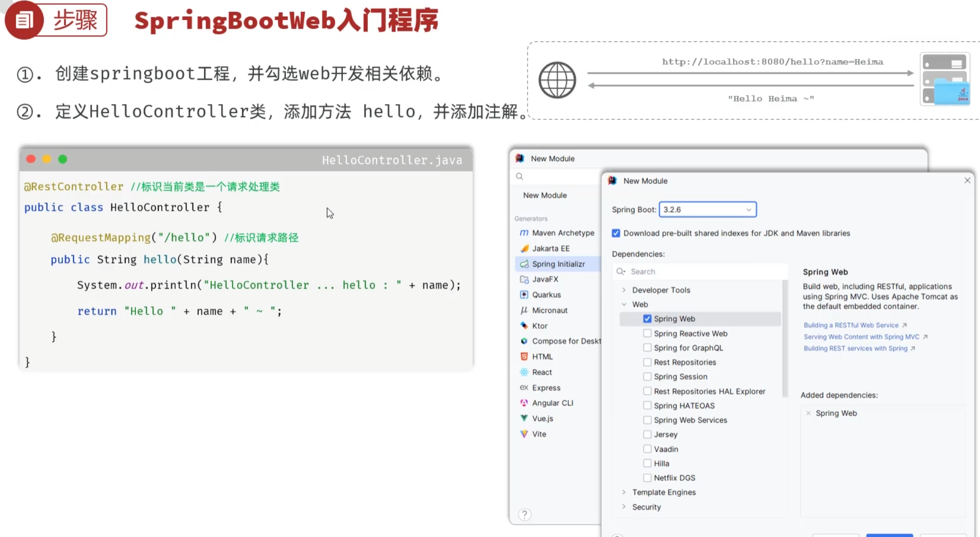Remove Spring Web from added dependencies
Image resolution: width=980 pixels, height=537 pixels.
(x=809, y=413)
